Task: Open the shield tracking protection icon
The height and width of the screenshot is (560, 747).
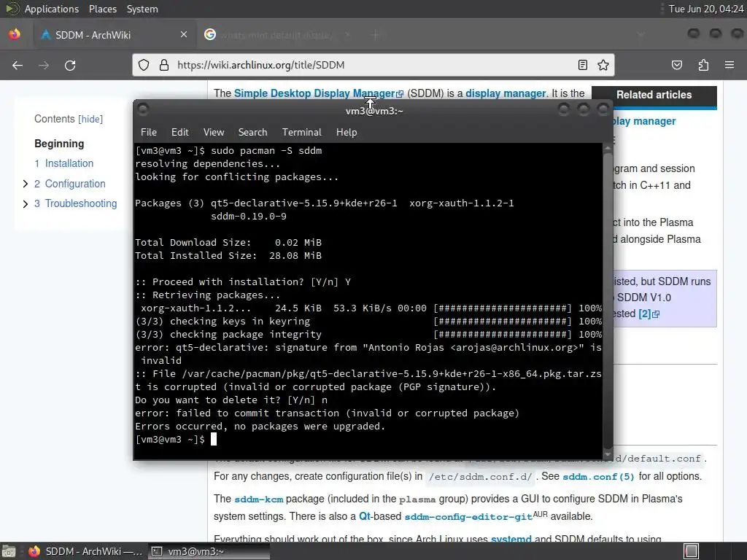Action: (x=144, y=65)
